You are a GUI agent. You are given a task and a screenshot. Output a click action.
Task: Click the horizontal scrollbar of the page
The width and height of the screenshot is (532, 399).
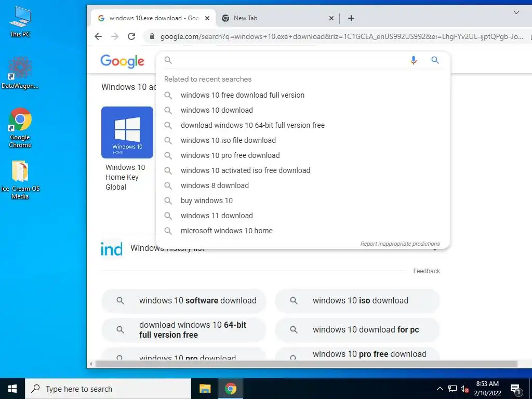pos(307,364)
